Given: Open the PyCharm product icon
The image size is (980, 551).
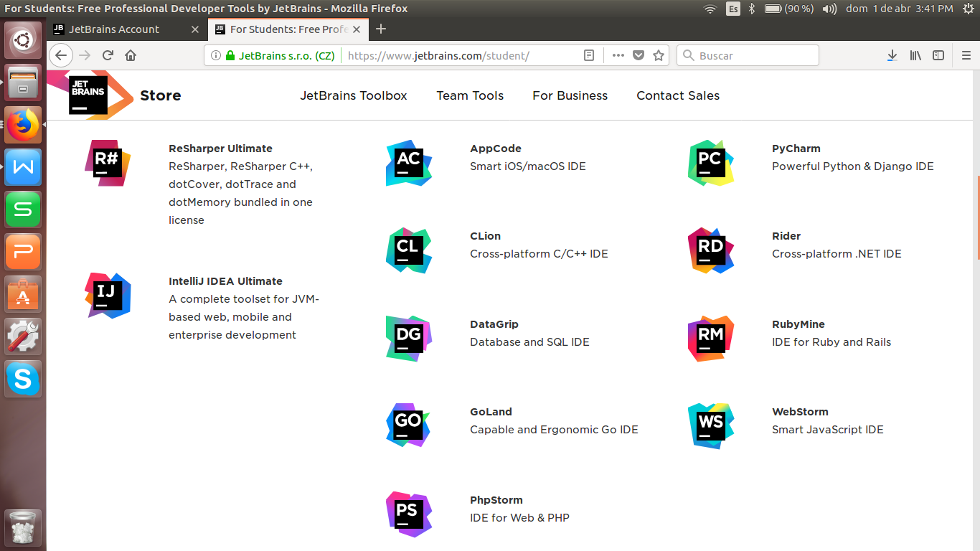Looking at the screenshot, I should [711, 163].
